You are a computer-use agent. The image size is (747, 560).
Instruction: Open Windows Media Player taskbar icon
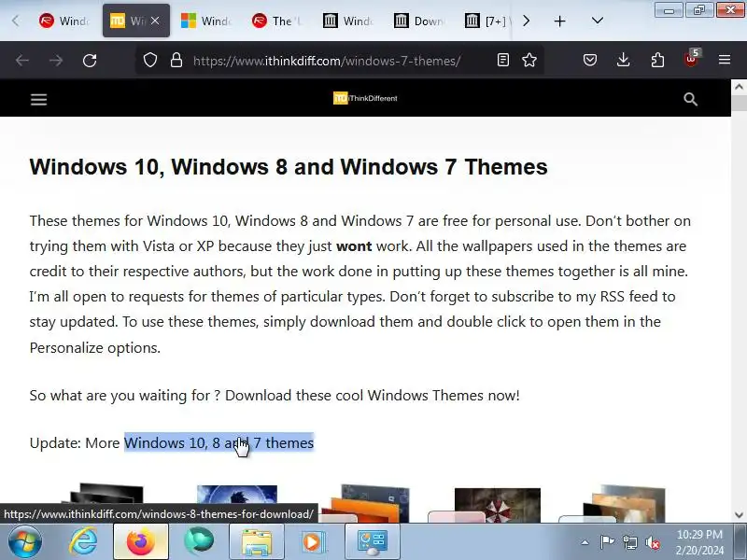click(314, 541)
